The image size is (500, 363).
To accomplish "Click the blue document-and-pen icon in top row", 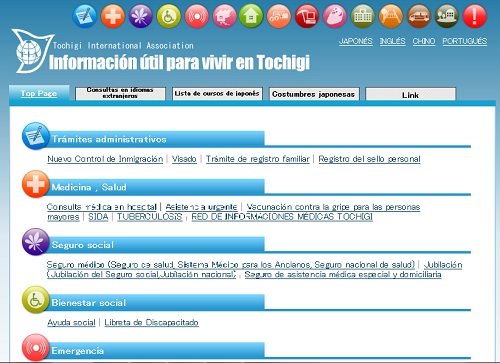I will (85, 16).
